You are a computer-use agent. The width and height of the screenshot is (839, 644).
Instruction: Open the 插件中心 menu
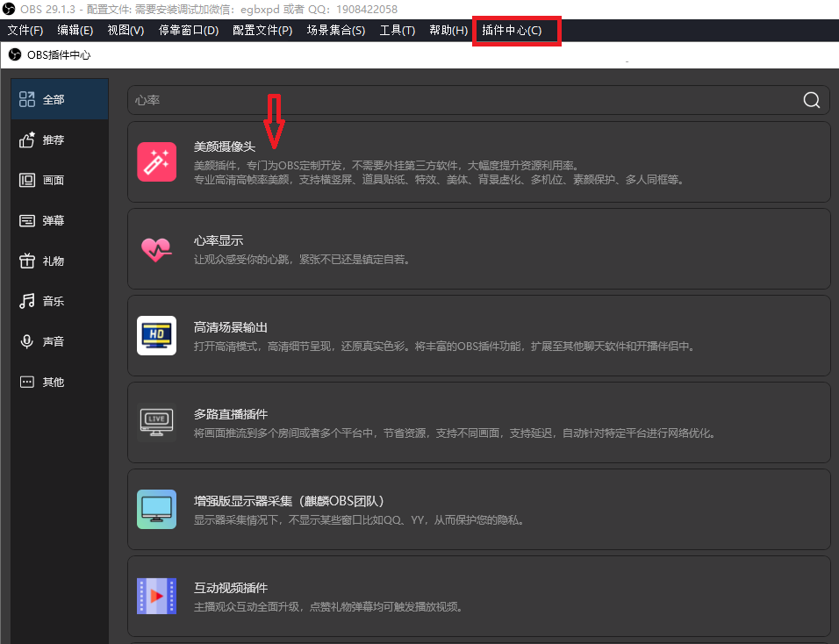pyautogui.click(x=516, y=30)
